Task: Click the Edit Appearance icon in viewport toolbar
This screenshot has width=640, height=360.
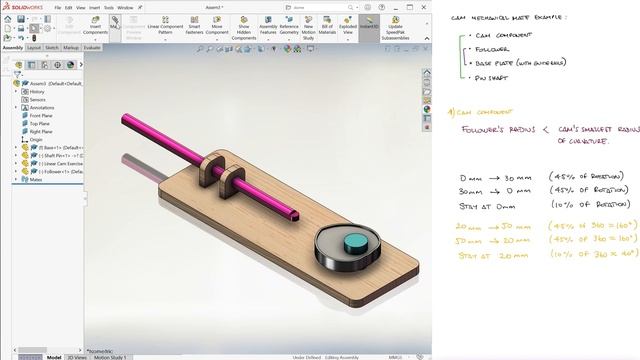Action: [x=287, y=49]
